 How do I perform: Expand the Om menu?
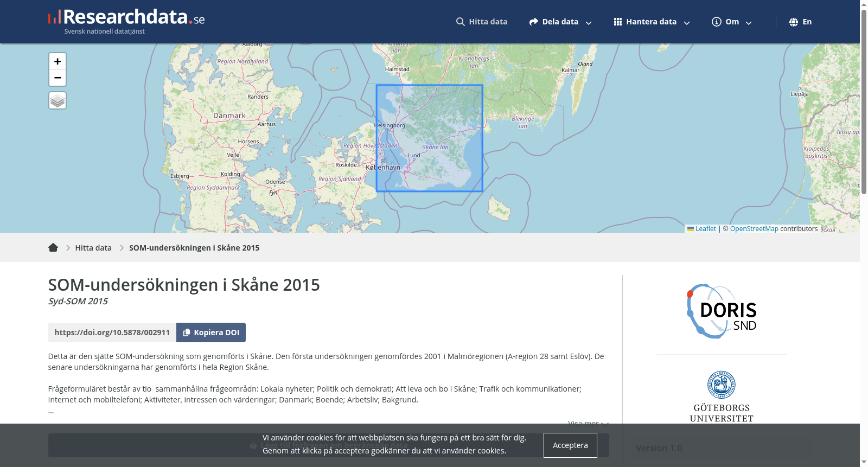coord(732,22)
